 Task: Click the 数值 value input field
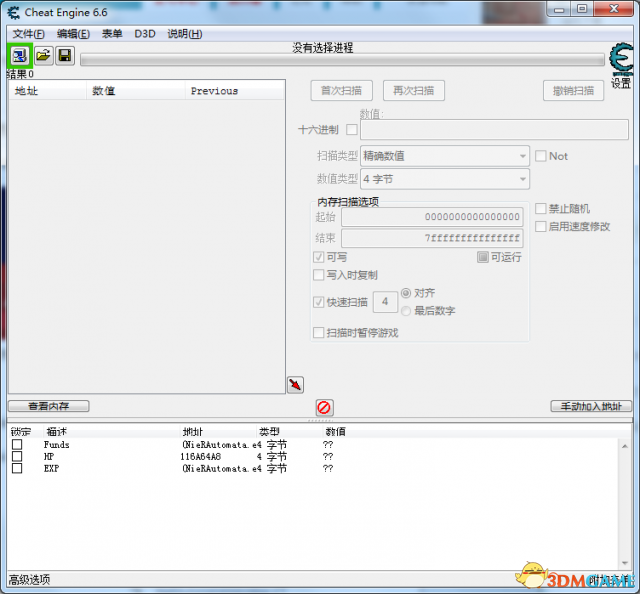(x=494, y=130)
